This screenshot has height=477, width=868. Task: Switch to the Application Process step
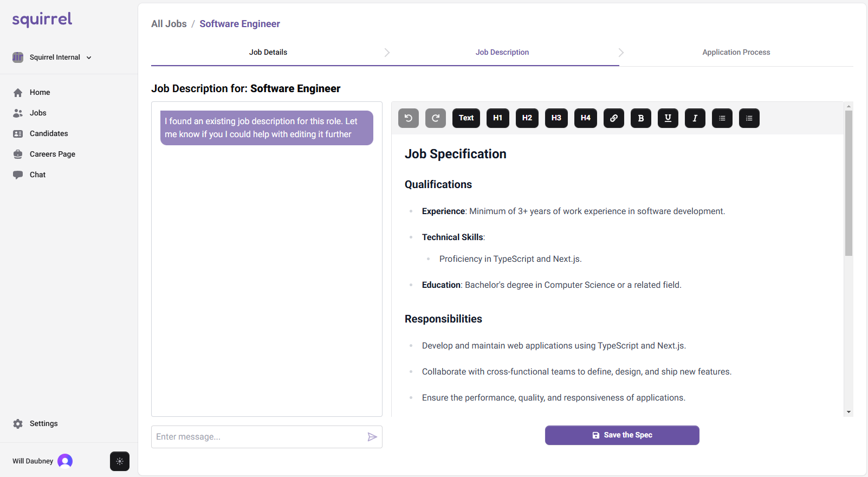tap(736, 53)
